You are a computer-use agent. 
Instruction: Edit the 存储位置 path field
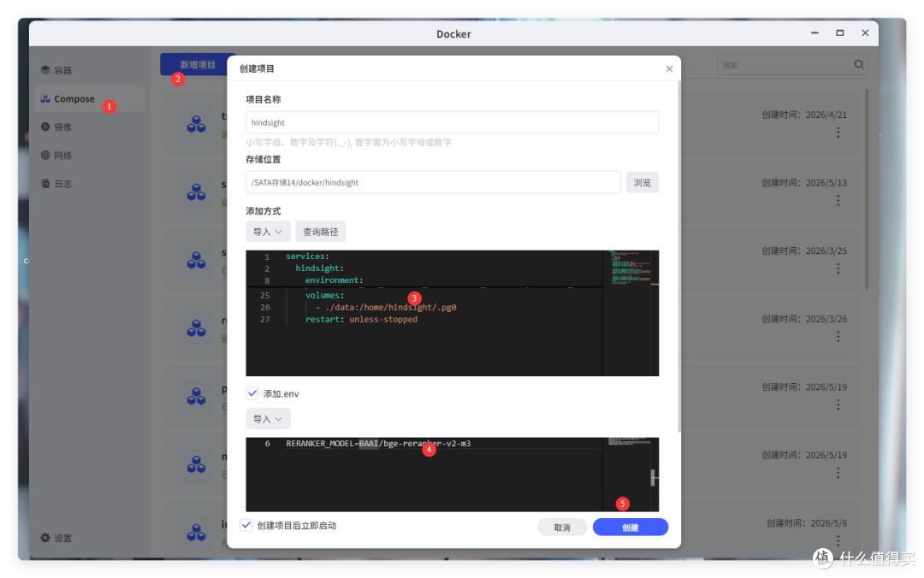(433, 182)
